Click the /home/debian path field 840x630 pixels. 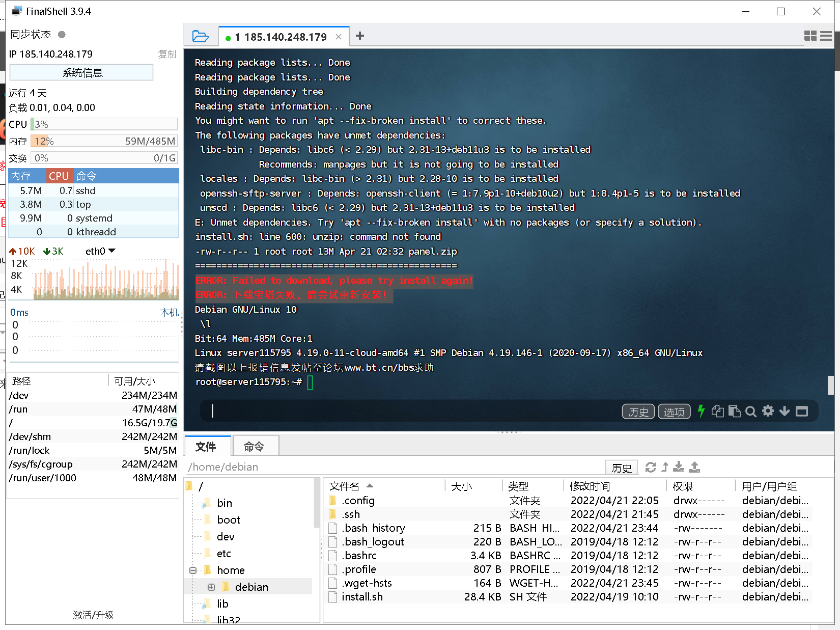point(395,467)
